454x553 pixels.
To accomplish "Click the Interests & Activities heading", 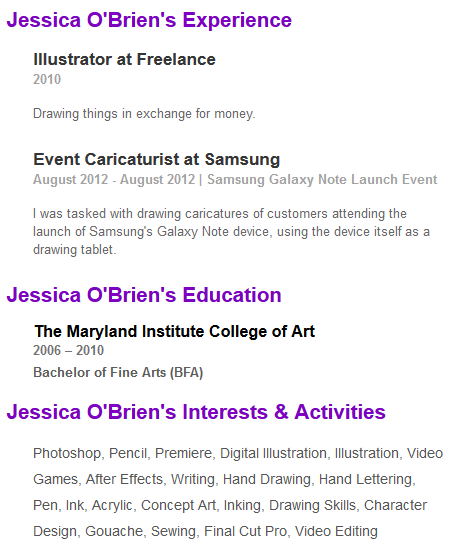I will [x=196, y=412].
